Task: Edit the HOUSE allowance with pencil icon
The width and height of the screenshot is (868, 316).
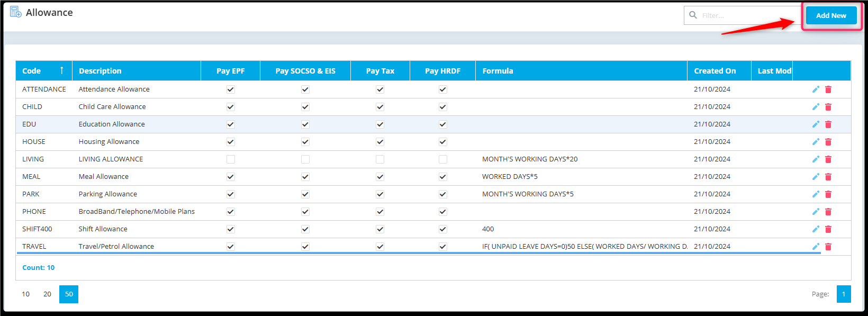Action: pyautogui.click(x=816, y=142)
